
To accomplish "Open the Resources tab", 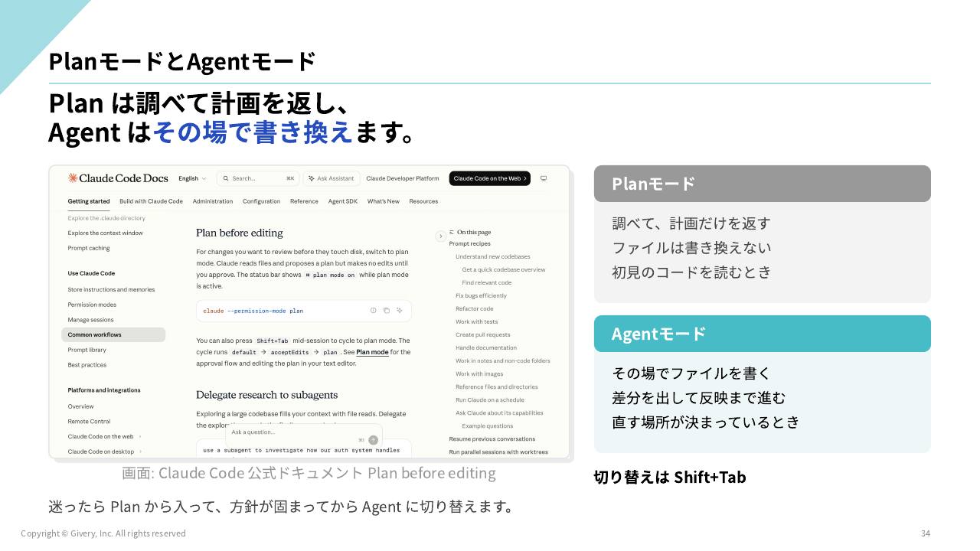I will pos(423,201).
